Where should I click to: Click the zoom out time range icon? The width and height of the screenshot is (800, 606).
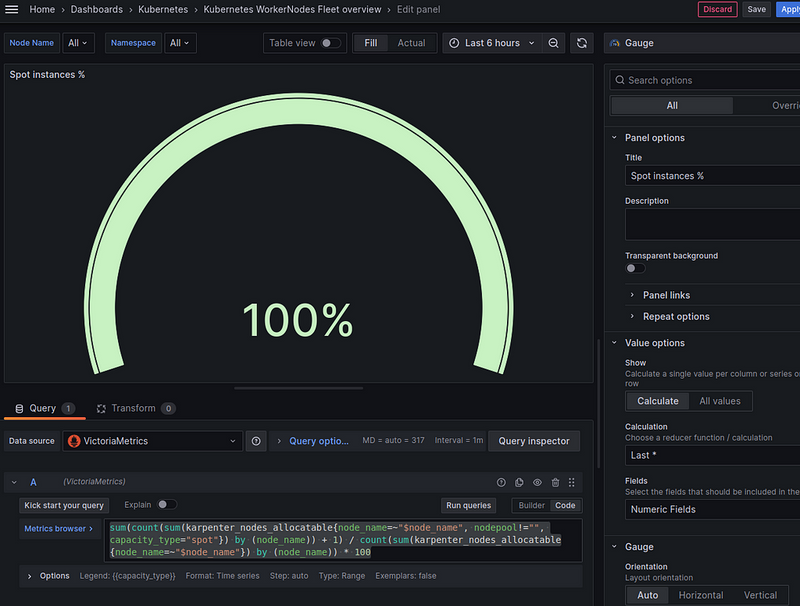tap(554, 43)
